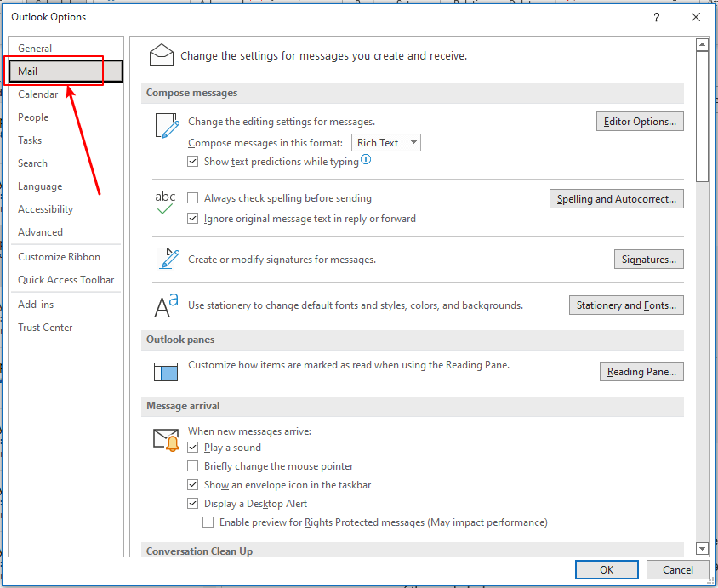The width and height of the screenshot is (718, 588).
Task: Open the Advanced options category
Action: (66, 232)
